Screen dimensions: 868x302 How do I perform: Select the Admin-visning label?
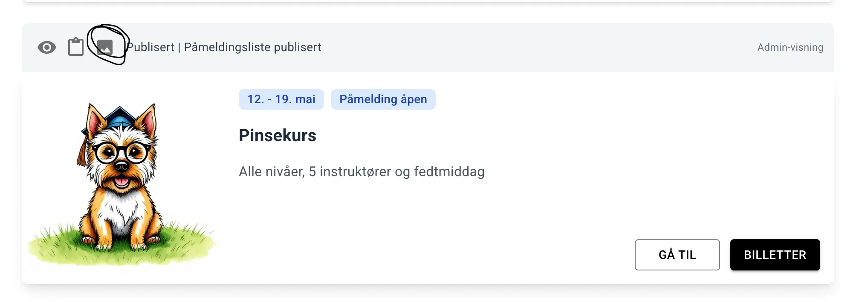790,47
